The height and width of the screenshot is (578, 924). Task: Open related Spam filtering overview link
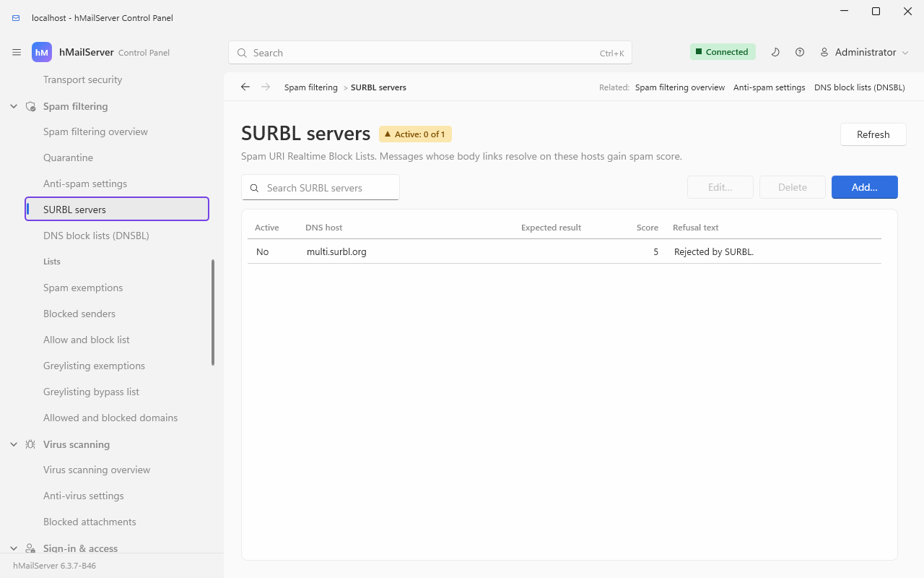[680, 87]
